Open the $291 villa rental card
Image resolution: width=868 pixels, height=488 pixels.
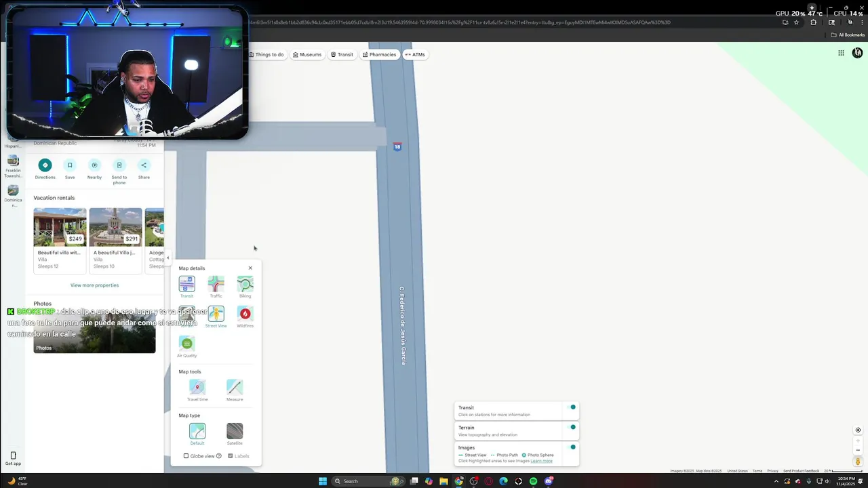115,240
